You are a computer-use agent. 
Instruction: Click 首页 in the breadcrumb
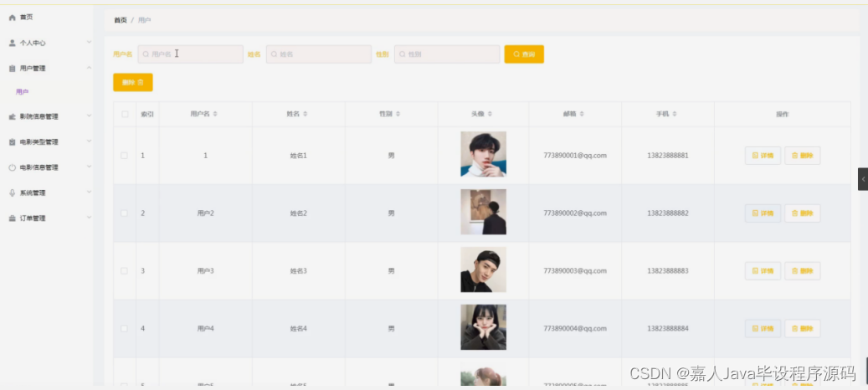pos(121,20)
